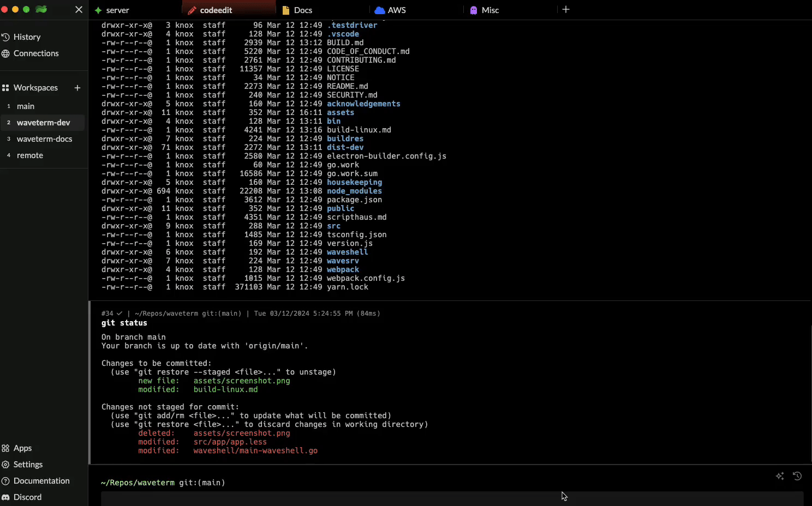Open the Misc tab
This screenshot has height=506, width=812.
pyautogui.click(x=490, y=10)
